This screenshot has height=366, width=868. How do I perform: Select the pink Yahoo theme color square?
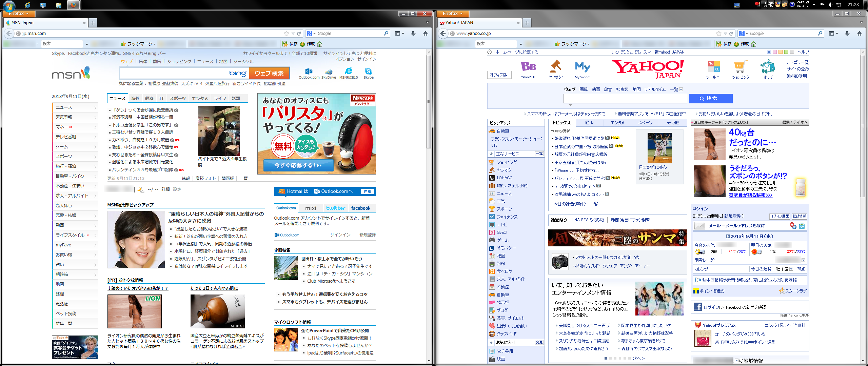coord(774,52)
